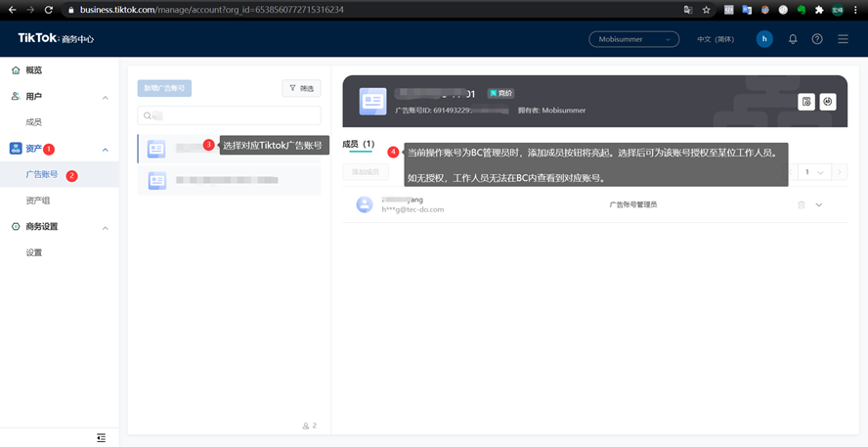The width and height of the screenshot is (868, 447).
Task: Switch language via 中文（简体）
Action: tap(715, 39)
